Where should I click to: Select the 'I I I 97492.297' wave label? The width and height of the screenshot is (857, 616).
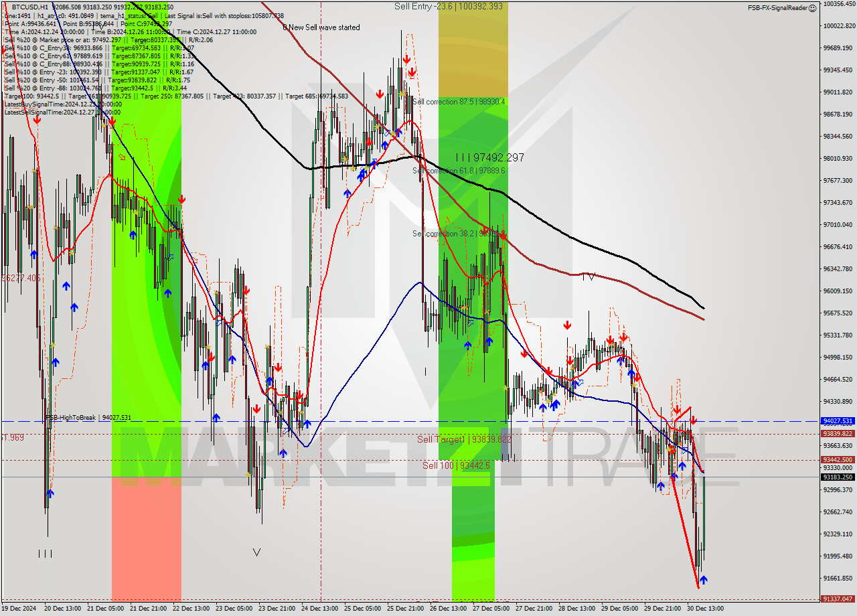[489, 157]
